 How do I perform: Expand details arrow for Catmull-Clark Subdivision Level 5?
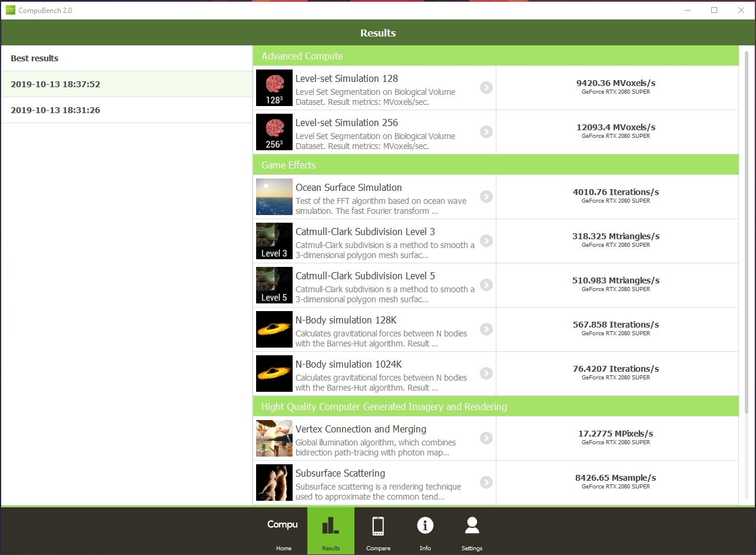pyautogui.click(x=486, y=285)
